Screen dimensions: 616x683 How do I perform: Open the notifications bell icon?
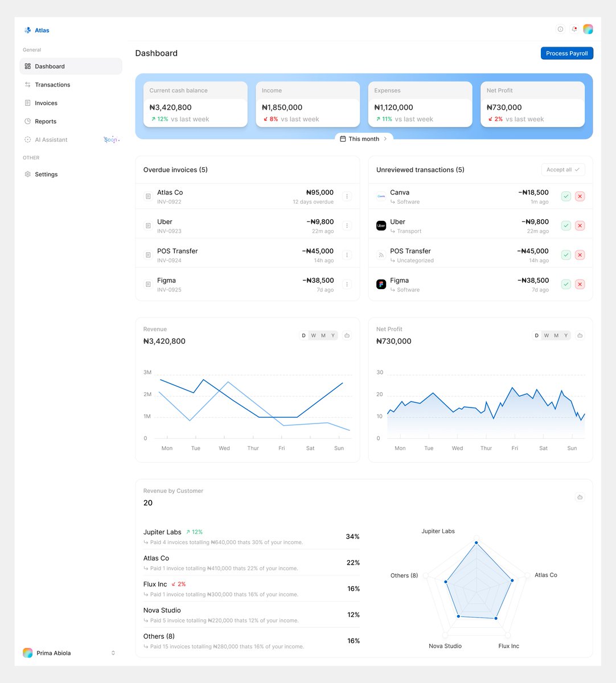574,29
